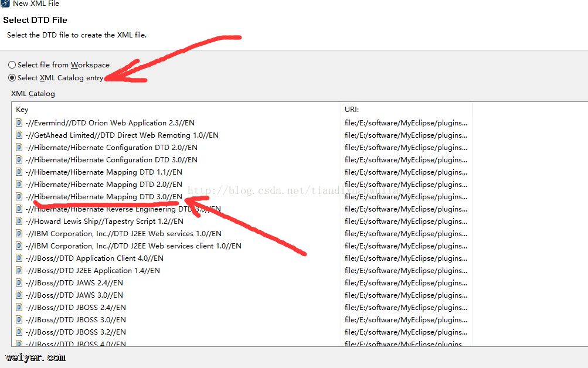Select the URI cell for Hibernate Mapping DTD 3.0
Screen dimensions: 588x368
tap(406, 197)
